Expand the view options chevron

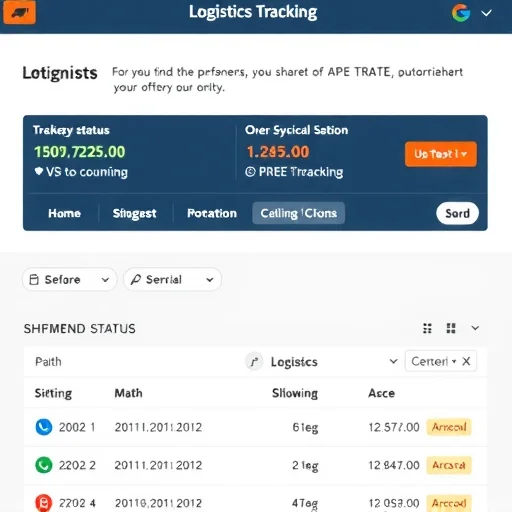point(475,328)
